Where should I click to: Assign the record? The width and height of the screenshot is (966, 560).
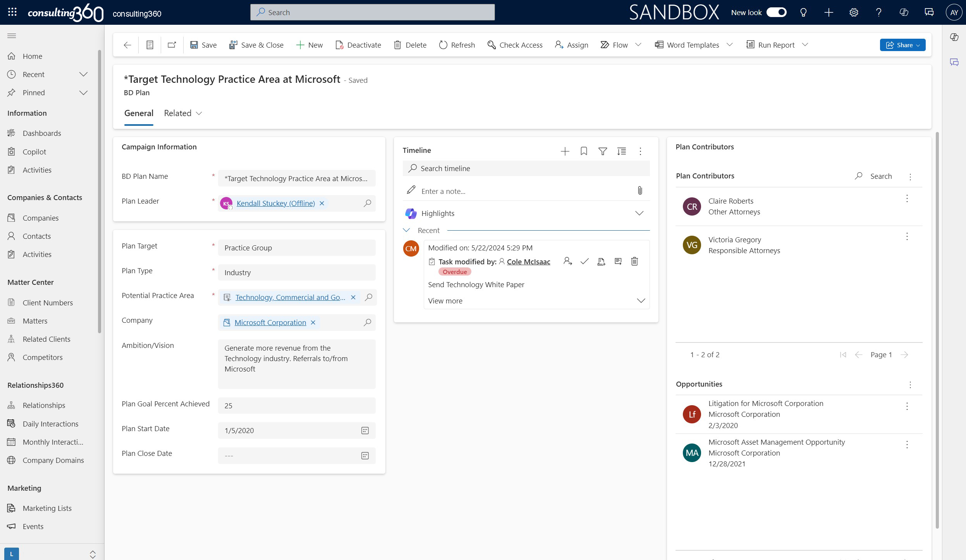(x=572, y=45)
